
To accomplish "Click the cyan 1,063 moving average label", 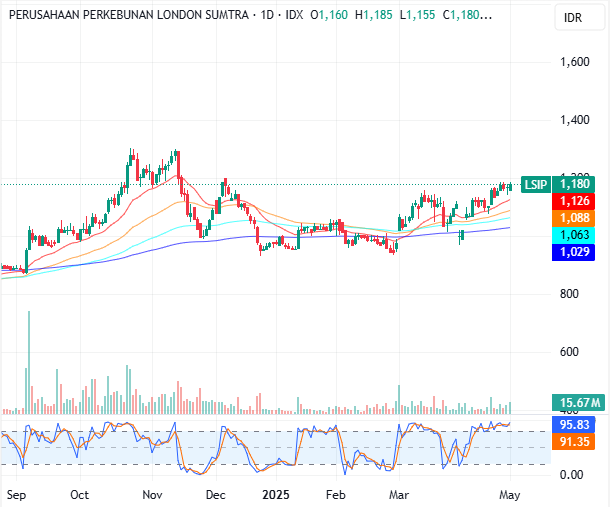I will (573, 235).
